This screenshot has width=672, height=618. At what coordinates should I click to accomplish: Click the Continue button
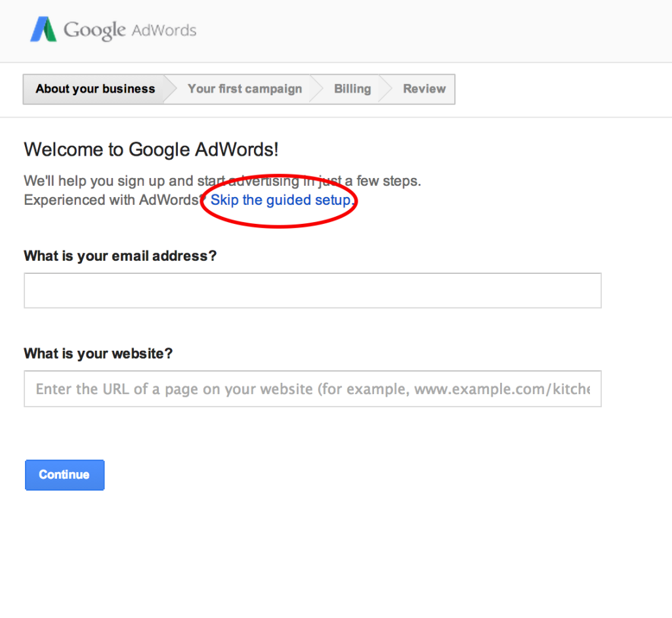65,475
